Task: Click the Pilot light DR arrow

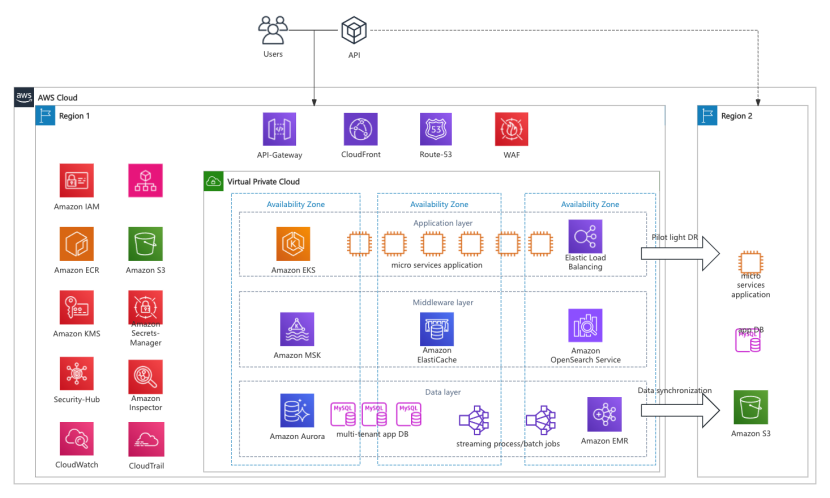Action: 680,254
